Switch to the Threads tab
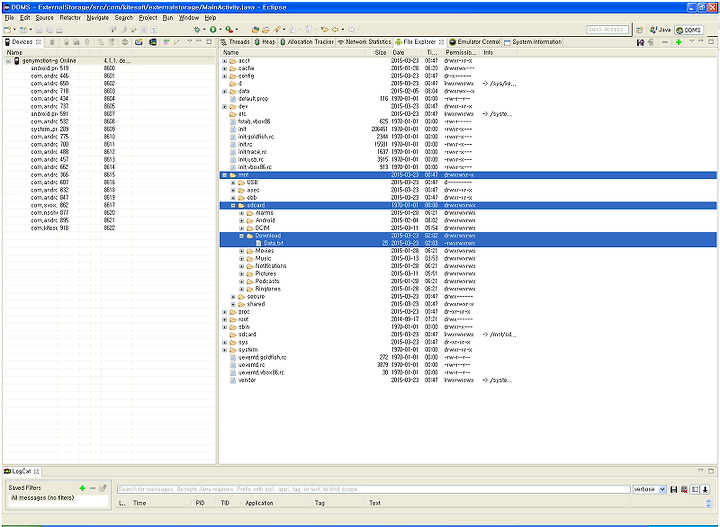Screen dimensions: 720x527 pos(235,42)
